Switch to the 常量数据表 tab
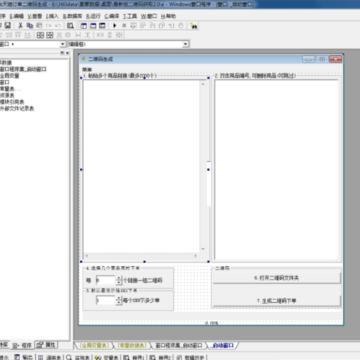The width and height of the screenshot is (360, 360). pyautogui.click(x=131, y=345)
